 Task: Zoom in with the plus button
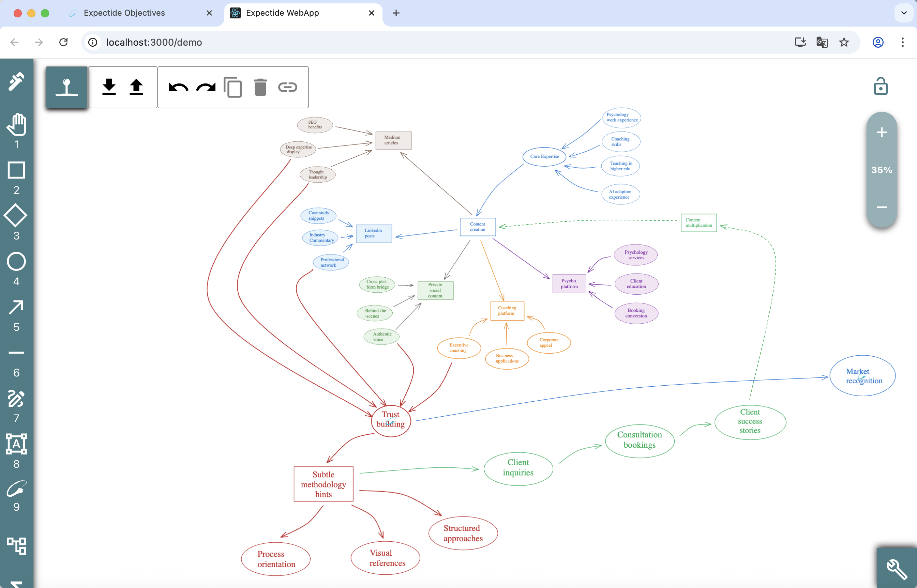(x=882, y=133)
